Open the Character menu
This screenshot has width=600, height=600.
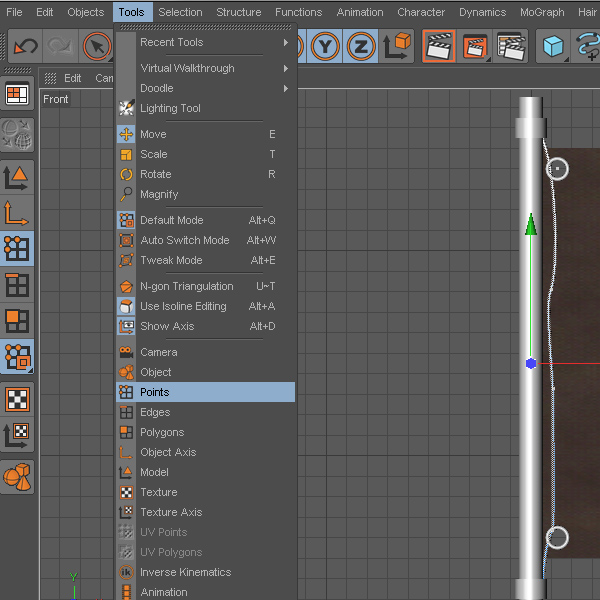[x=421, y=12]
